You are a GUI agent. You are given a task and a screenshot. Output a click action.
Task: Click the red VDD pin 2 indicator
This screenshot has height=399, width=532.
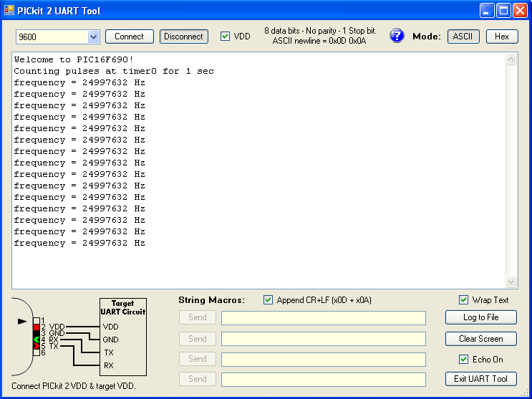pos(37,327)
